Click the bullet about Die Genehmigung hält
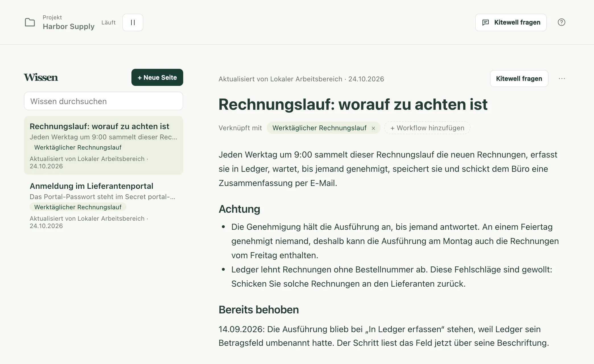This screenshot has width=594, height=364. 395,241
